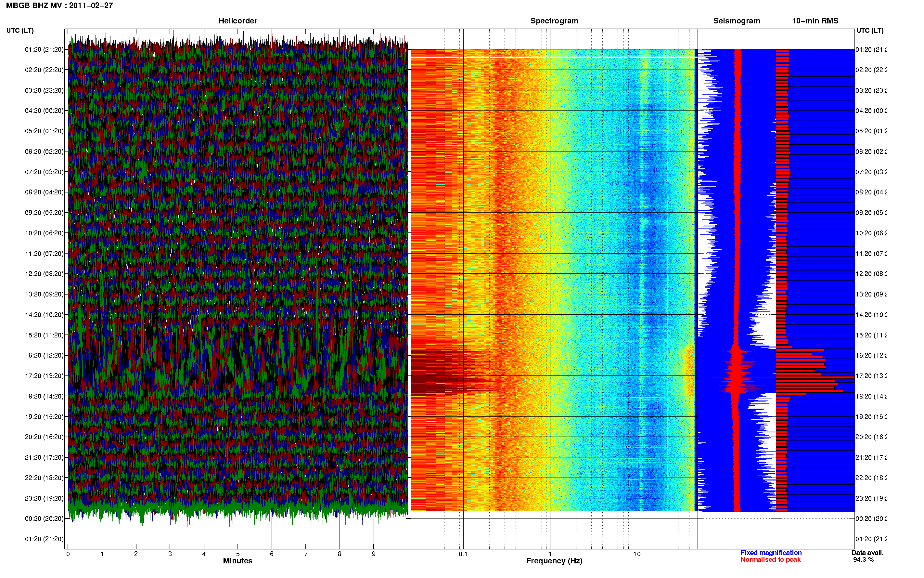
Task: Click the blue 'Fixed magnification' legend
Action: (x=771, y=553)
